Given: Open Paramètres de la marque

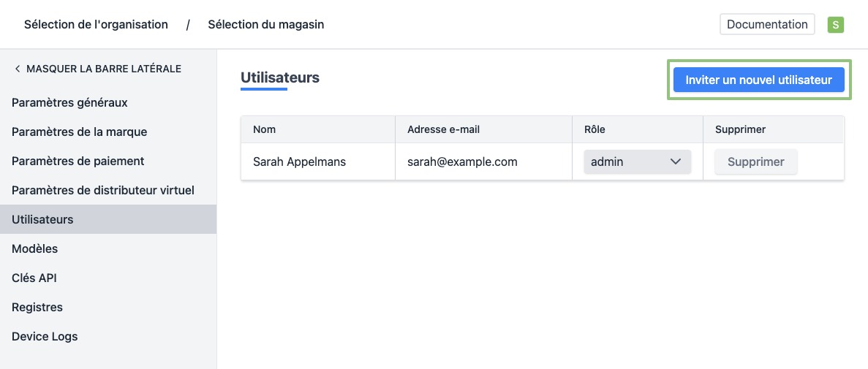Looking at the screenshot, I should click(x=79, y=132).
